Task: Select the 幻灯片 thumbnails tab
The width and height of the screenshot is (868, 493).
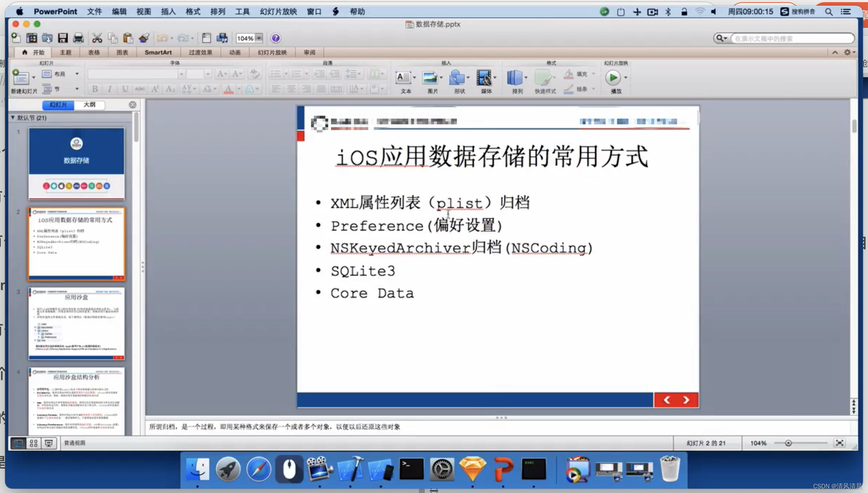Action: tap(58, 105)
